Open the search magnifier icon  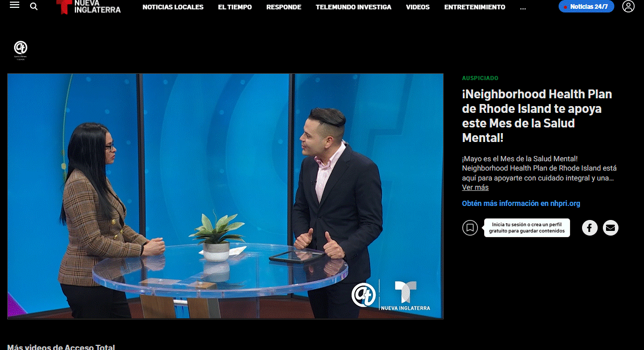[34, 6]
